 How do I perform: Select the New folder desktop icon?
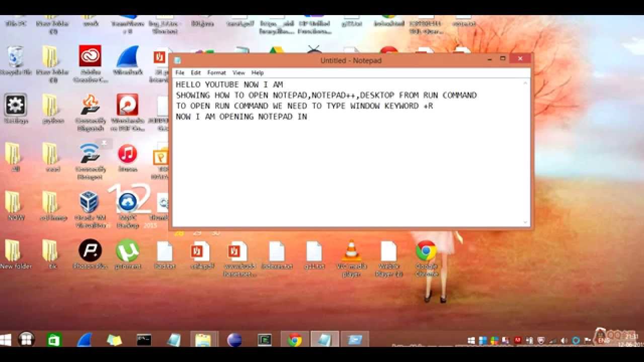16,254
